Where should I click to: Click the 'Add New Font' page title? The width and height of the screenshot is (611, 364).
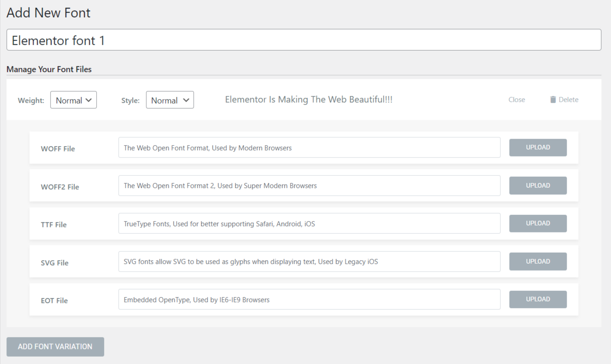48,13
